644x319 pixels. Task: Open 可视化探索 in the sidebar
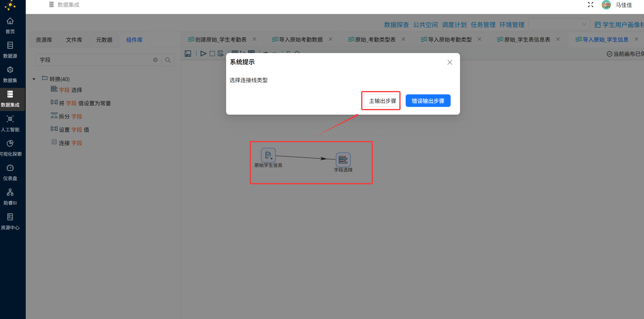pos(10,148)
